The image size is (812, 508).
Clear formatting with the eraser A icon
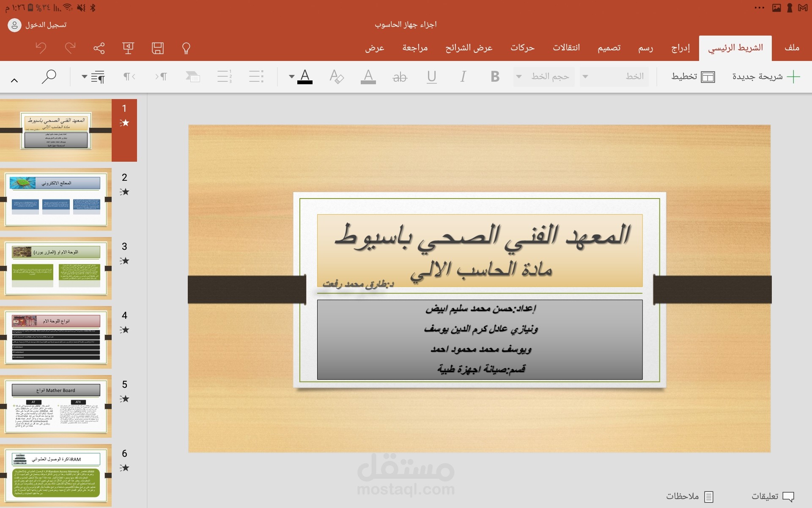337,77
